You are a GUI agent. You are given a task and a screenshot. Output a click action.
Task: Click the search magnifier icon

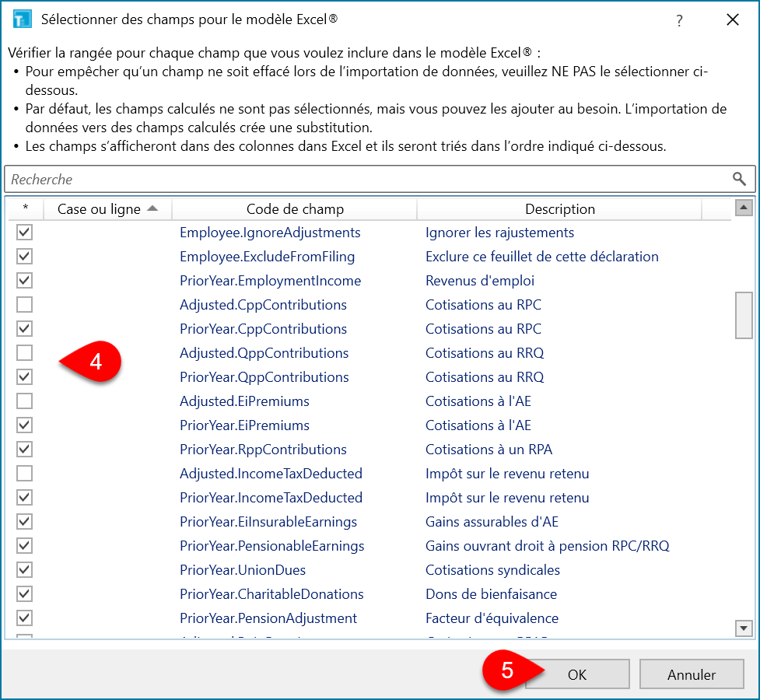point(739,179)
